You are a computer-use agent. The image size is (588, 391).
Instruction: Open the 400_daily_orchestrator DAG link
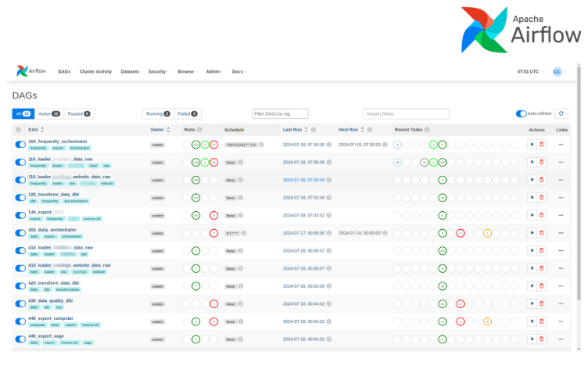pos(52,230)
